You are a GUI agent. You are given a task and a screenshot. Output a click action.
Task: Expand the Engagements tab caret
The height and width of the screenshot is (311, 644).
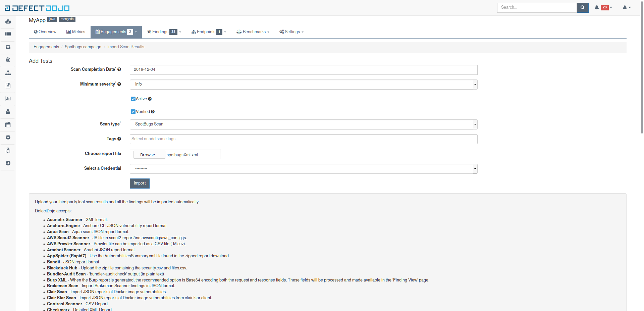tap(136, 32)
